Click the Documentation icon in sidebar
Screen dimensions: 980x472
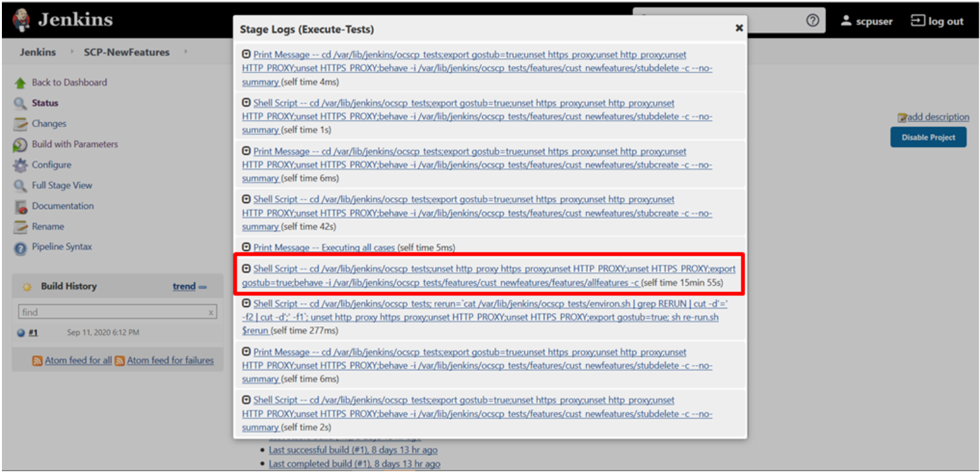click(21, 206)
